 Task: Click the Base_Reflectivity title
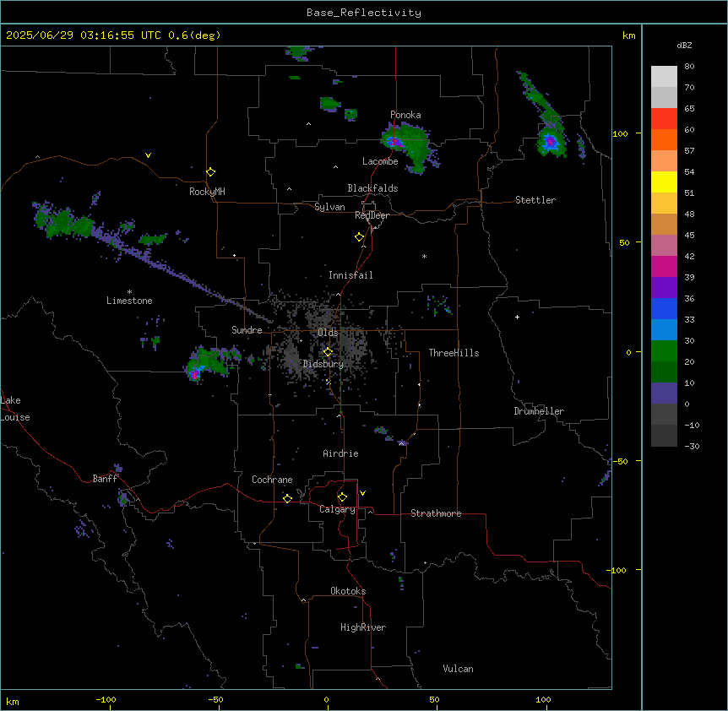[364, 13]
